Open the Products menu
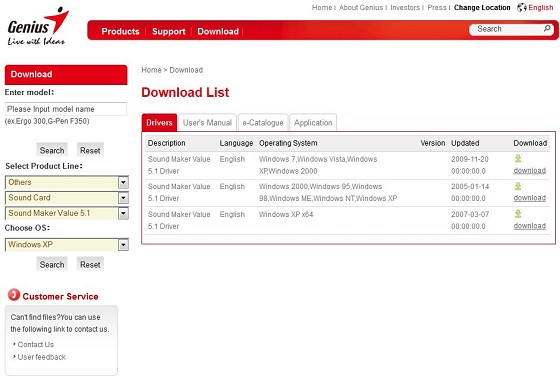This screenshot has width=560, height=384. pyautogui.click(x=120, y=31)
